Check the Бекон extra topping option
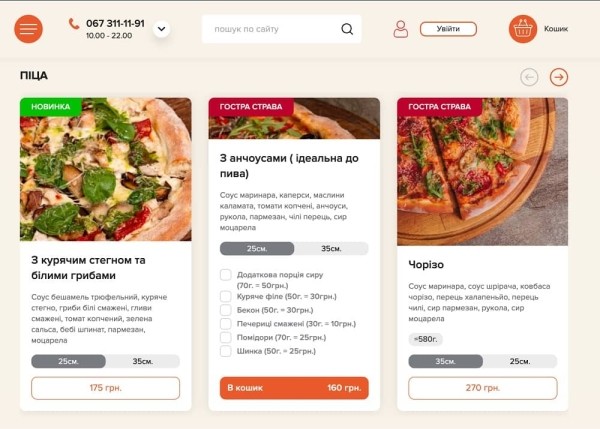 226,310
